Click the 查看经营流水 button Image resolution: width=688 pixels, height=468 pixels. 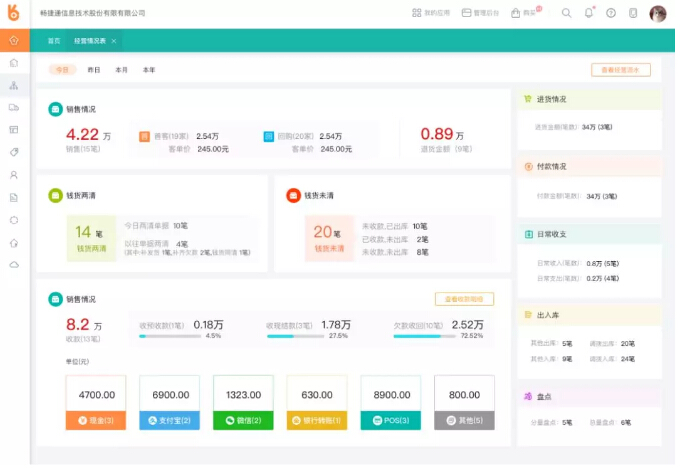point(620,70)
